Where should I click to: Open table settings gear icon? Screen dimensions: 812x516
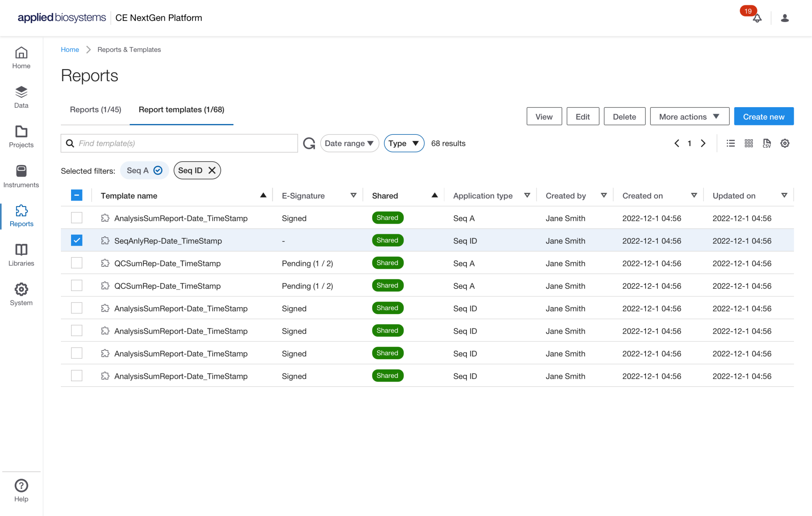click(784, 143)
